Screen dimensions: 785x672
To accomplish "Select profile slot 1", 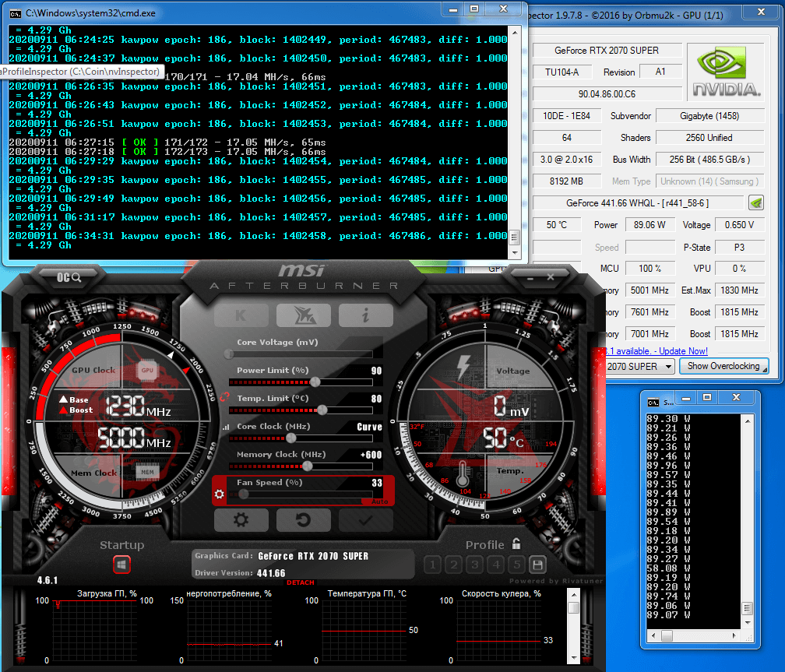I will [433, 565].
